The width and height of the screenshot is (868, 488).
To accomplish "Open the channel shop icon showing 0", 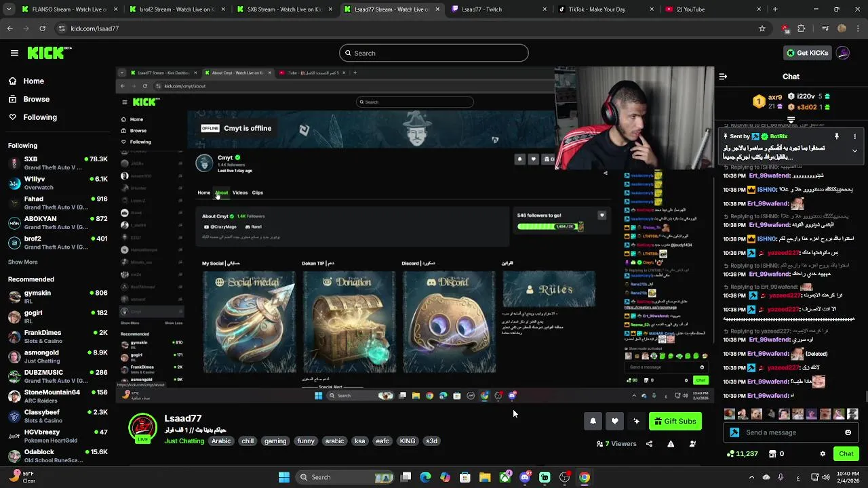I will tap(776, 453).
